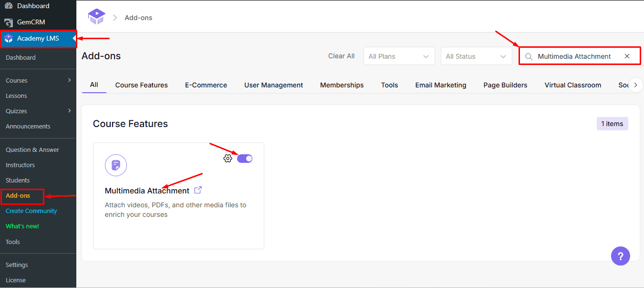Open the help question-mark bubble
This screenshot has height=288, width=644.
point(621,256)
